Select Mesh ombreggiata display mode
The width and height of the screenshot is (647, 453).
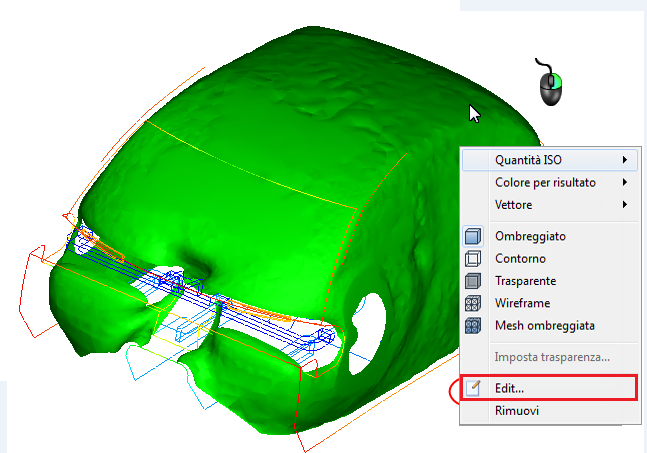point(550,326)
